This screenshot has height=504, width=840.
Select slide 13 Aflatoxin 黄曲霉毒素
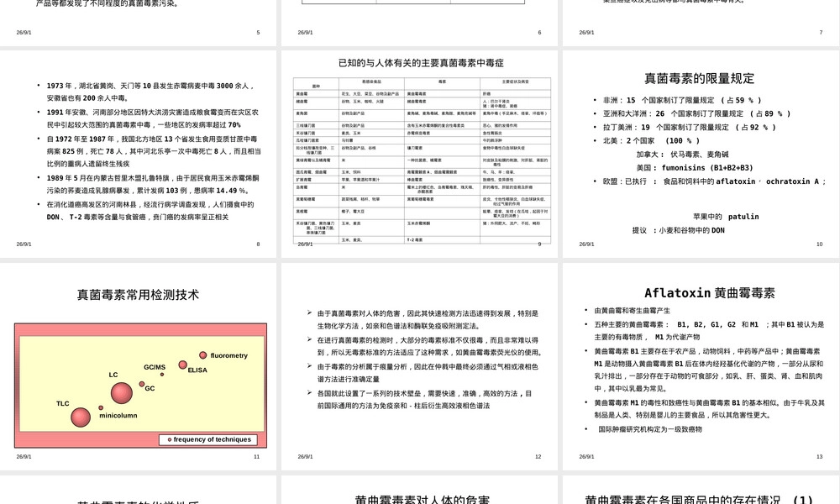point(701,366)
